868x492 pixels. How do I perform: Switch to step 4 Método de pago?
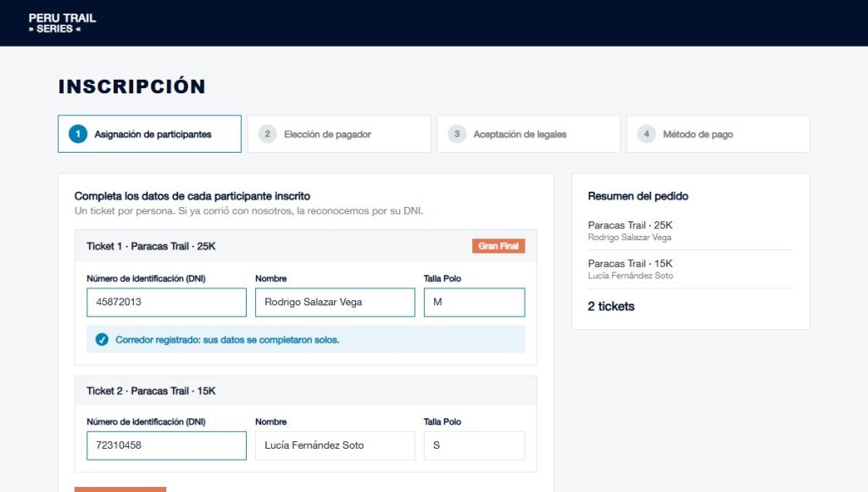[x=718, y=133]
